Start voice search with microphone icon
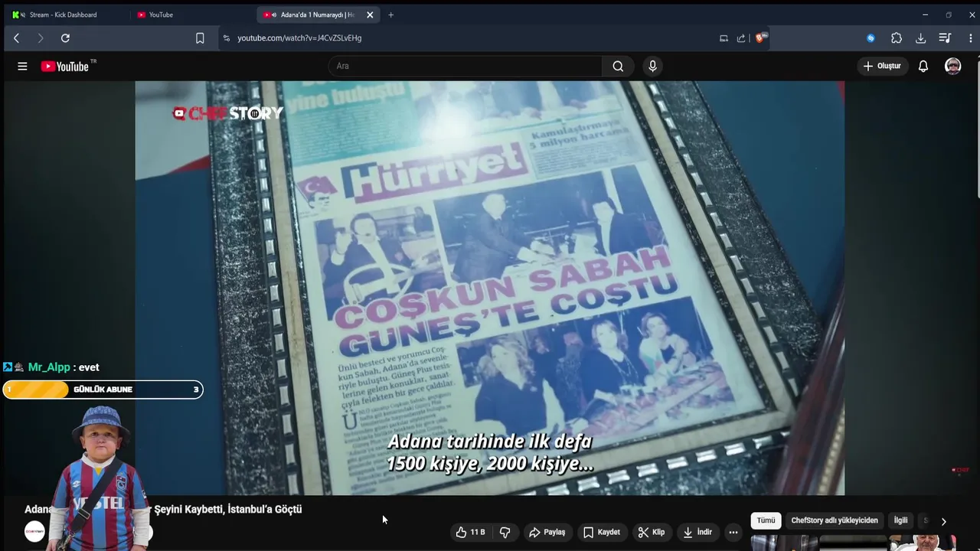This screenshot has width=980, height=551. click(652, 67)
